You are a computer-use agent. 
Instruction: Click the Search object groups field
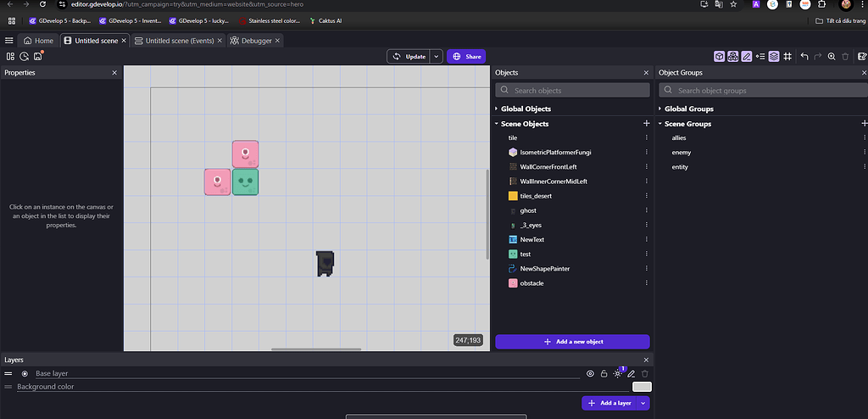pos(764,91)
